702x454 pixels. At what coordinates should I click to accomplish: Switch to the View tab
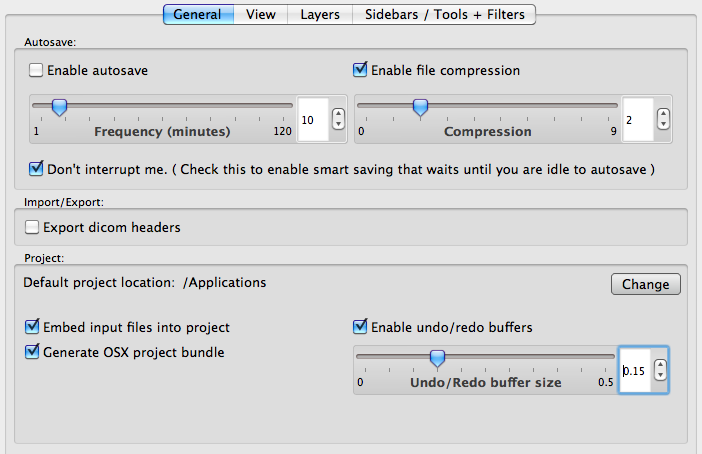pyautogui.click(x=261, y=14)
